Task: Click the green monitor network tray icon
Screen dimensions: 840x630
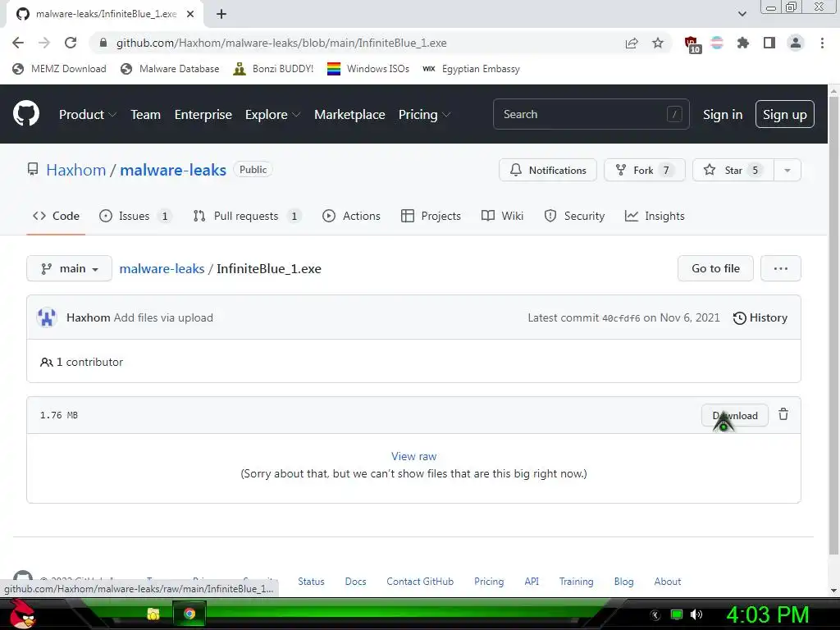Action: [677, 614]
